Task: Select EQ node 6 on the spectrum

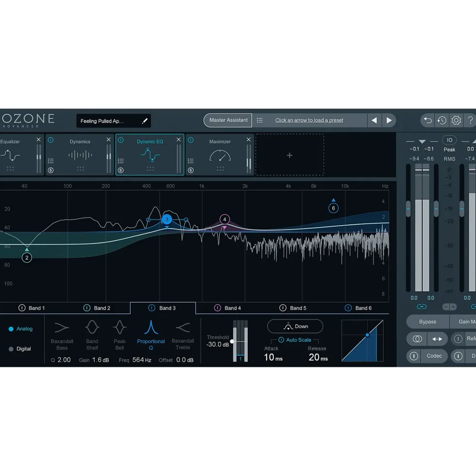Action: tap(333, 208)
